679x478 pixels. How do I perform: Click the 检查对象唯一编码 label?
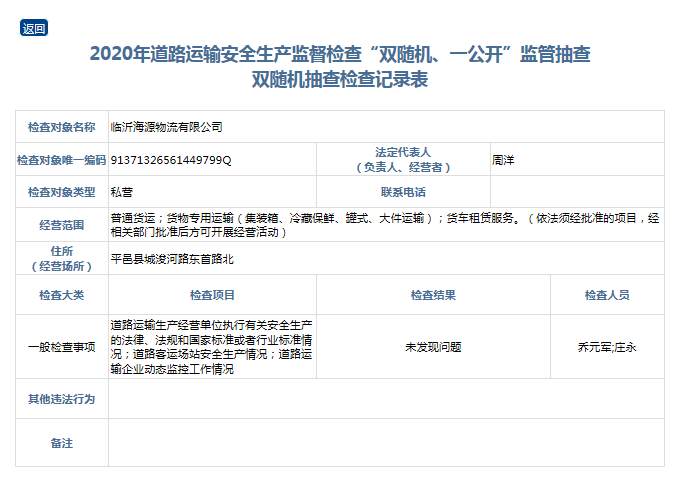coord(61,160)
